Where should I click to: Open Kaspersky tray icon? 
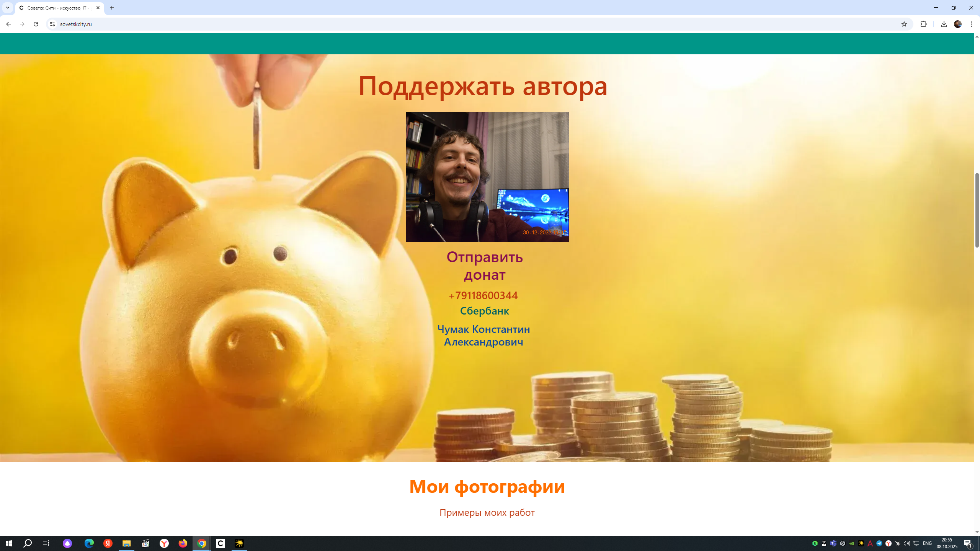click(x=815, y=543)
